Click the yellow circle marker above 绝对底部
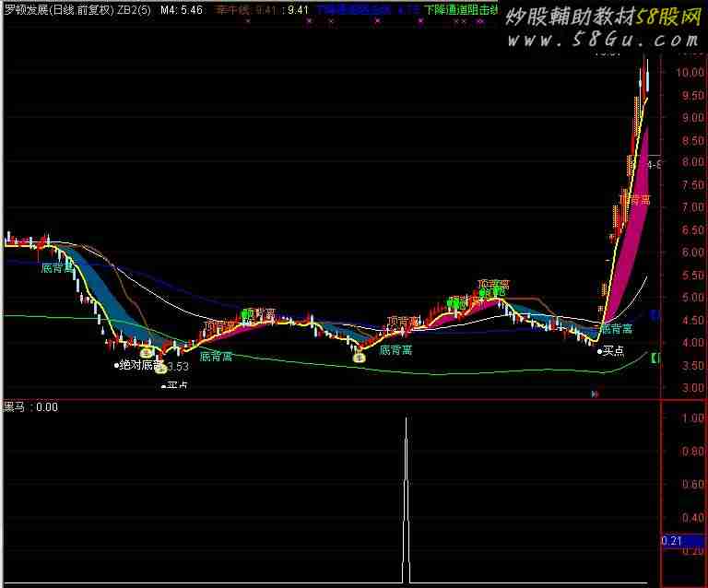The height and width of the screenshot is (588, 708). point(147,353)
